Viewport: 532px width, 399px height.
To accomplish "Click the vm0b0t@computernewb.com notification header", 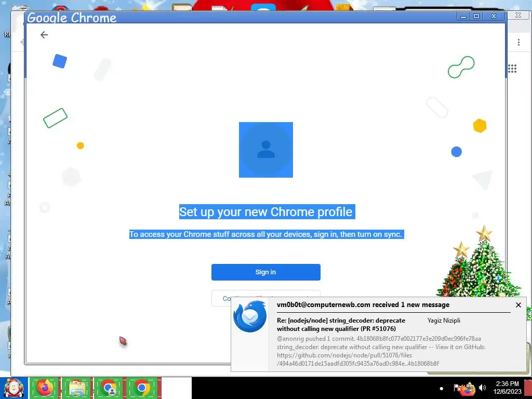I will coord(363,304).
